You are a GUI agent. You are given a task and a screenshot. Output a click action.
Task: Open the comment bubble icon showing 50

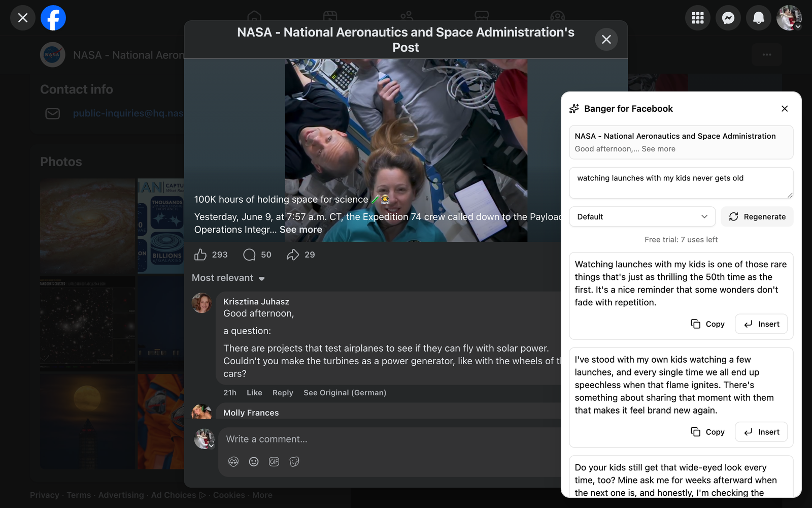point(249,255)
